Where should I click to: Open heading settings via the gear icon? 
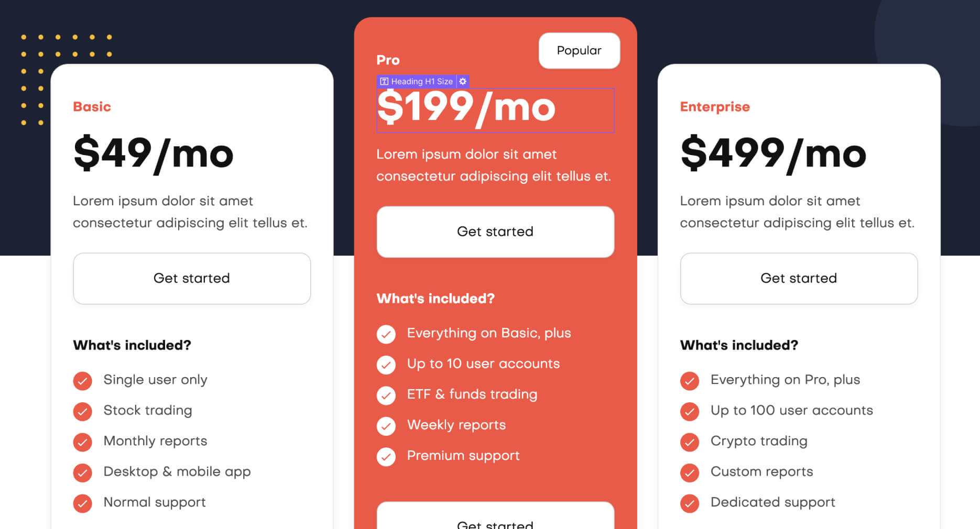pos(462,81)
